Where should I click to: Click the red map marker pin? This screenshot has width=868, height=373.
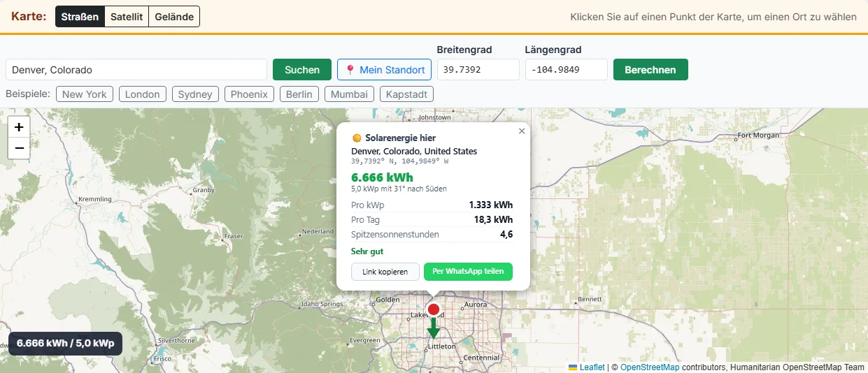coord(434,309)
